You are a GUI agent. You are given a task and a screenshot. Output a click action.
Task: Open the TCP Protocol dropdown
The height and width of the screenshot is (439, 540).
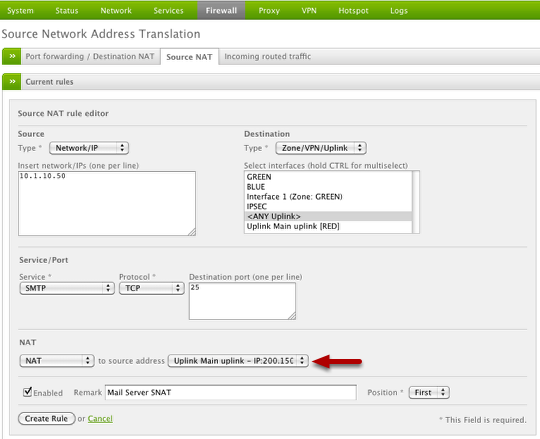(152, 288)
